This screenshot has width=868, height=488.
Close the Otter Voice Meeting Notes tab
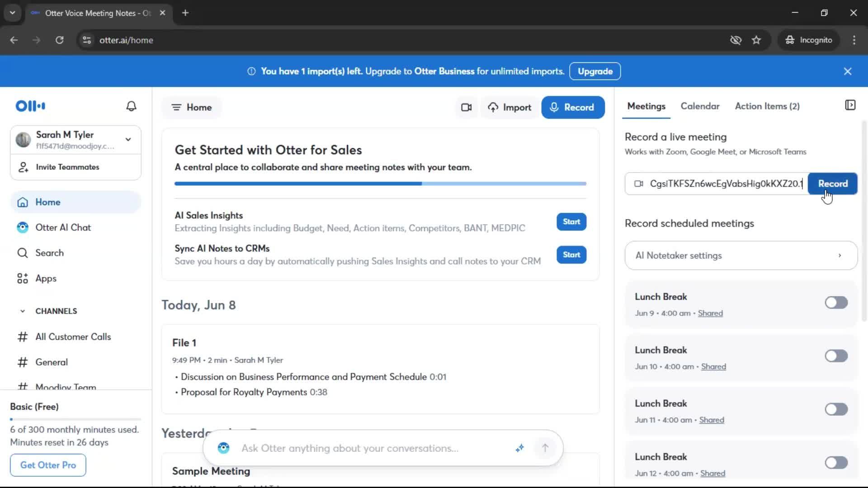pyautogui.click(x=162, y=13)
